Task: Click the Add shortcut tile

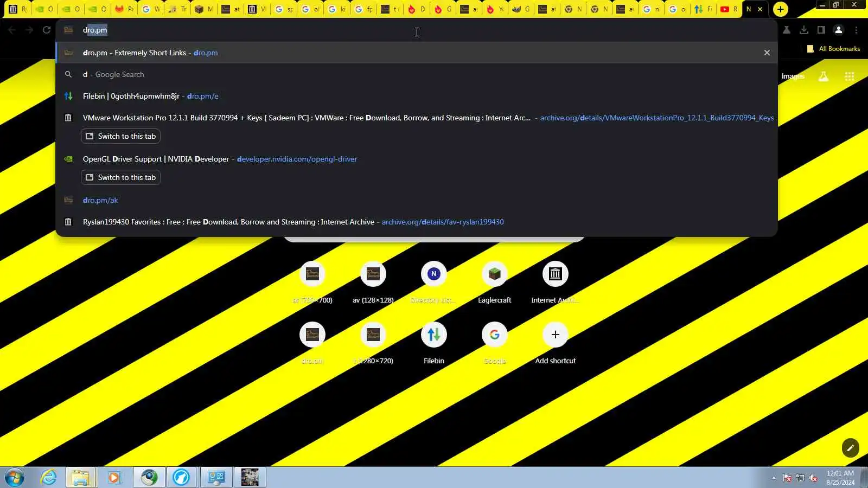Action: pos(556,344)
